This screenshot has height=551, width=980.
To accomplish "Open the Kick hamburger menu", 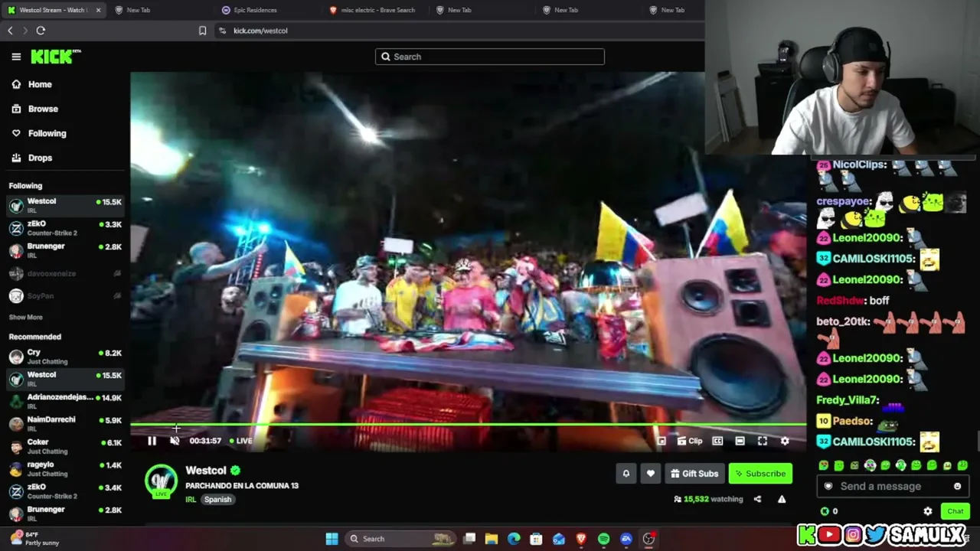I will 16,57.
